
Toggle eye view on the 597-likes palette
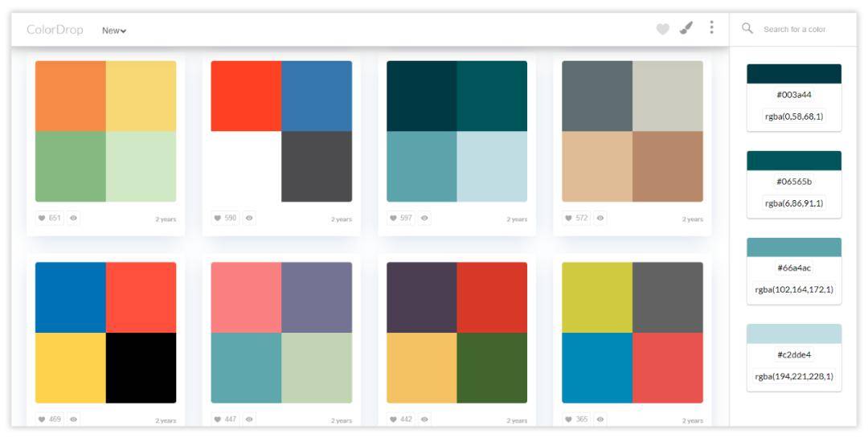[424, 218]
